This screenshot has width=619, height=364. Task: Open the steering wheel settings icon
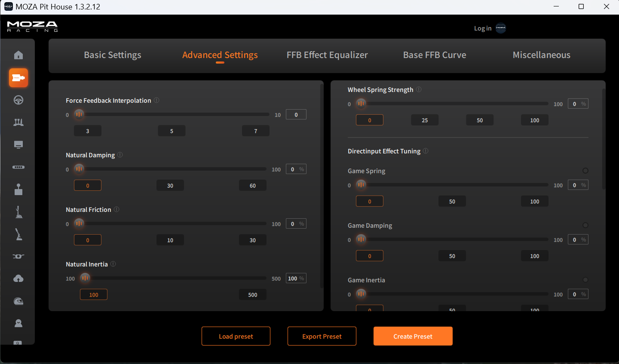pos(18,100)
